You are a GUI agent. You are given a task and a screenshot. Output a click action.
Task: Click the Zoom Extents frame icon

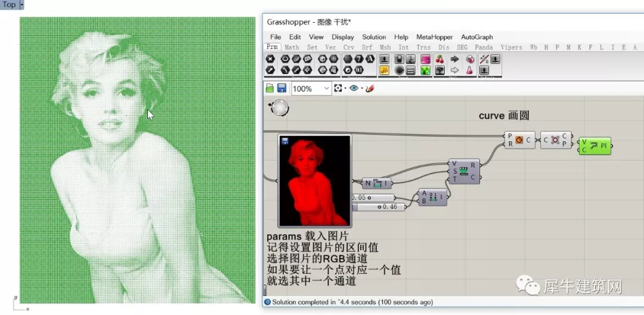(338, 88)
